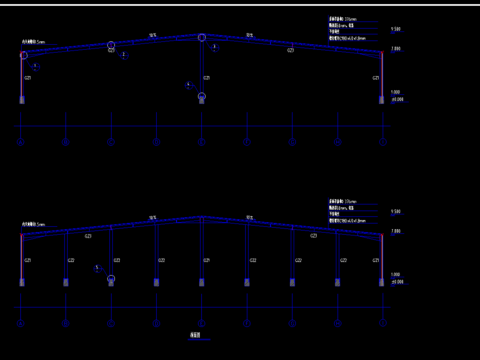Select the column base at axis D in lower frame
This screenshot has height=360, width=480.
156,282
